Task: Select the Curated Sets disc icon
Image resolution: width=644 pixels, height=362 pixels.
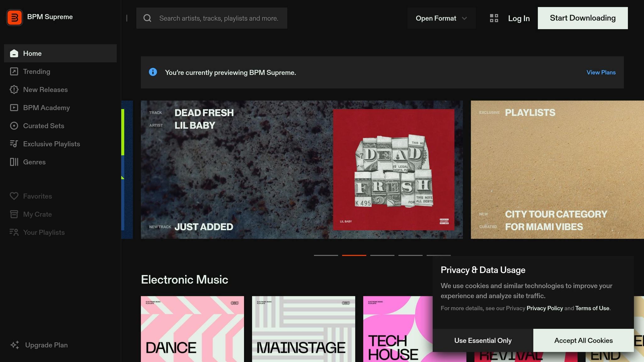Action: [x=14, y=126]
